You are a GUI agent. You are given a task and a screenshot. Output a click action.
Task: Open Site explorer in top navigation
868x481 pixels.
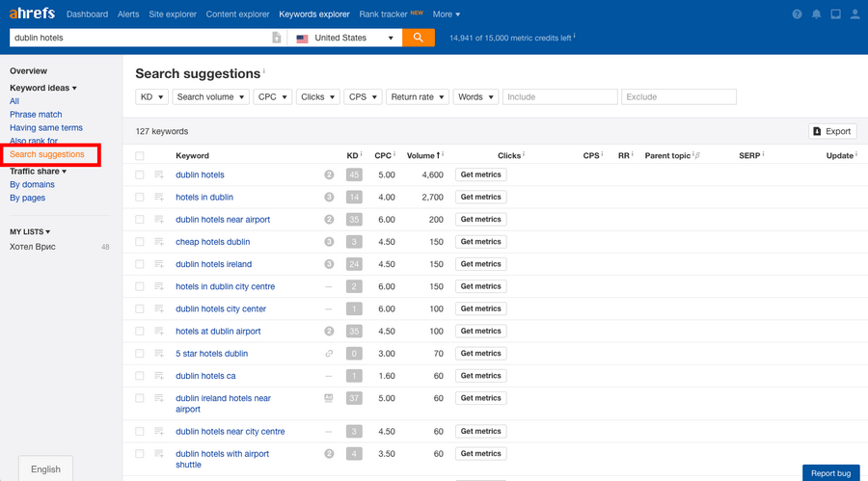173,14
